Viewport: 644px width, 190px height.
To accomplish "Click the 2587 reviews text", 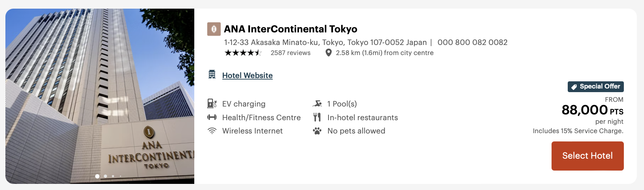I will tap(290, 53).
